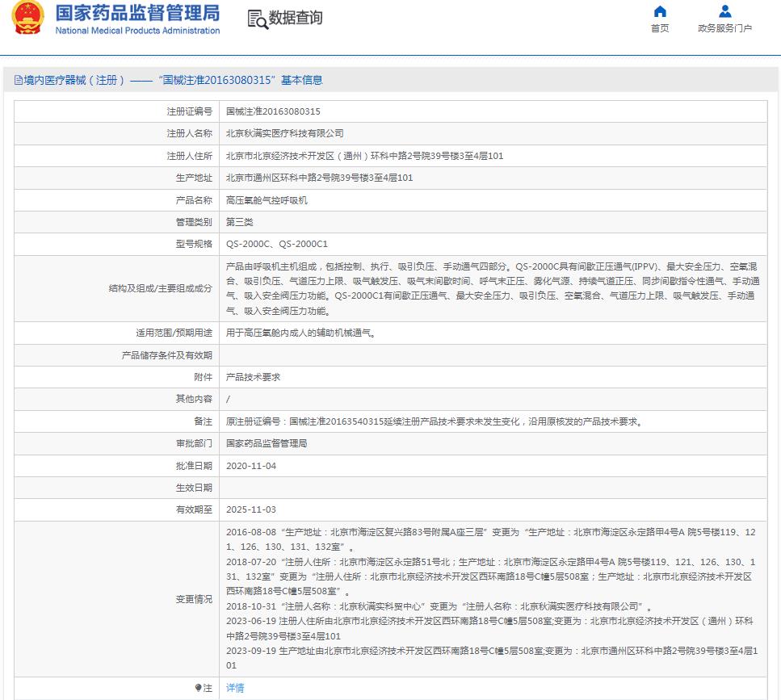This screenshot has width=781, height=700.
Task: Click the national emblem logo
Action: [x=28, y=18]
